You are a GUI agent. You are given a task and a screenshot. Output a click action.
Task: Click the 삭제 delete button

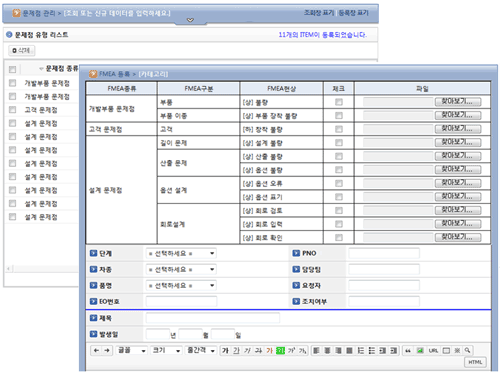tap(21, 50)
